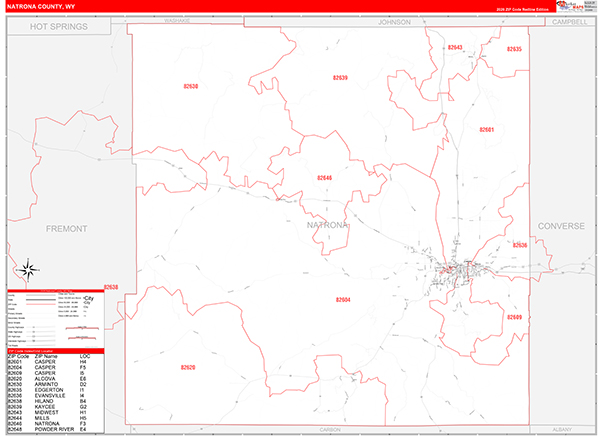
Task: Click the compass rose icon
Action: pos(28,270)
